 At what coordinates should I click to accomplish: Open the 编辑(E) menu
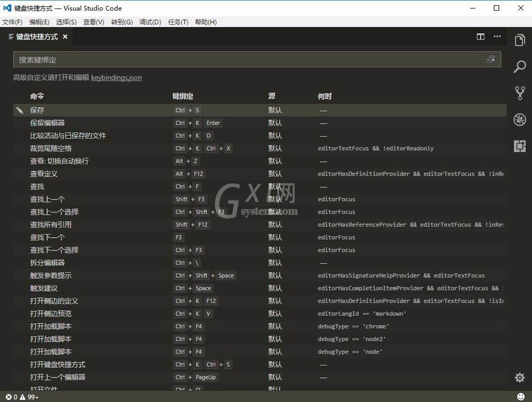click(x=39, y=22)
